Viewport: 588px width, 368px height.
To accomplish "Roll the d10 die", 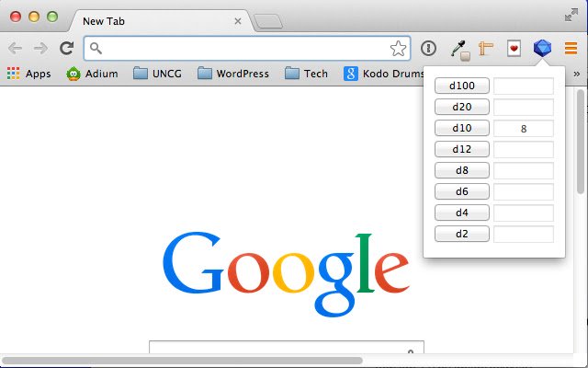I will pyautogui.click(x=462, y=128).
